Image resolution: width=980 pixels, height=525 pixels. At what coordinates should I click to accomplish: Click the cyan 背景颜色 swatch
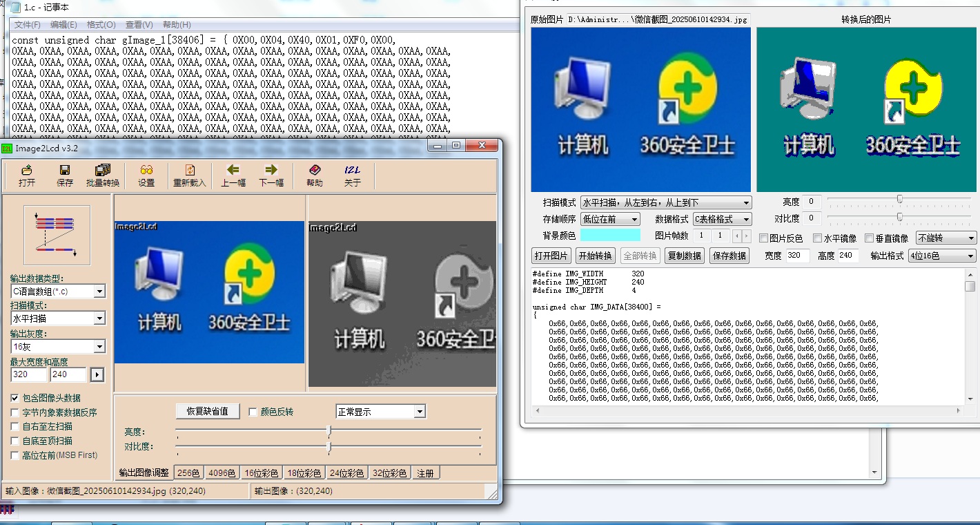[610, 236]
